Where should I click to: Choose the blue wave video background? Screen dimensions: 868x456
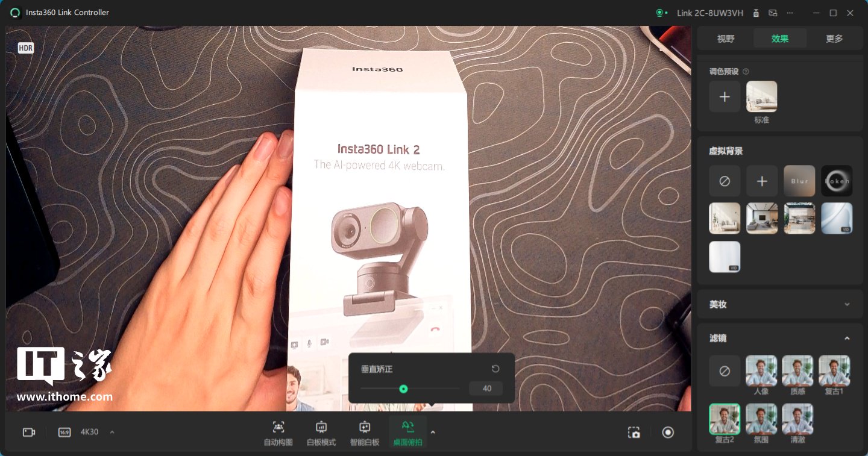pos(837,218)
